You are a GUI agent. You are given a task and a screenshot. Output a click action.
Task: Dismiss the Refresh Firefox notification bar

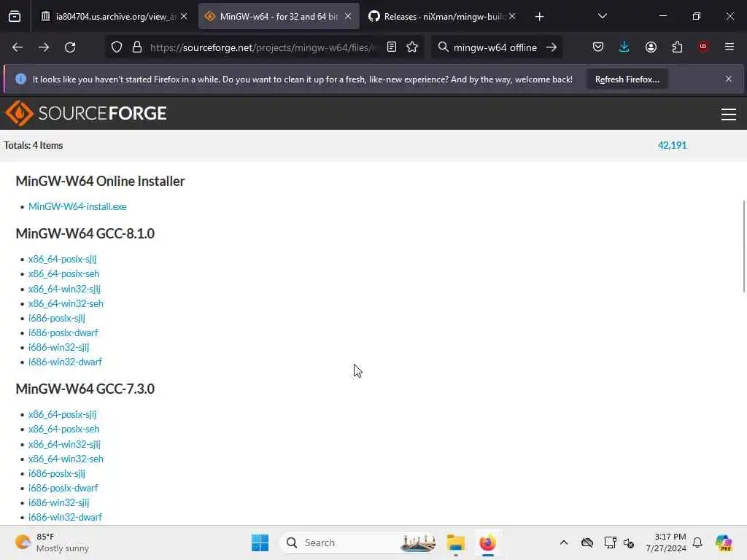coord(729,79)
